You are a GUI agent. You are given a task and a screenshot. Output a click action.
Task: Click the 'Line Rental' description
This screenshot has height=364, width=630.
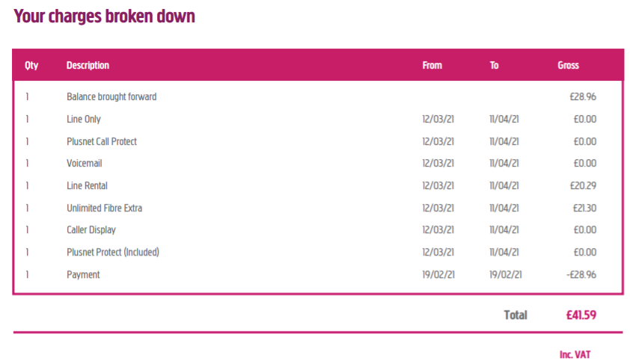tap(87, 185)
